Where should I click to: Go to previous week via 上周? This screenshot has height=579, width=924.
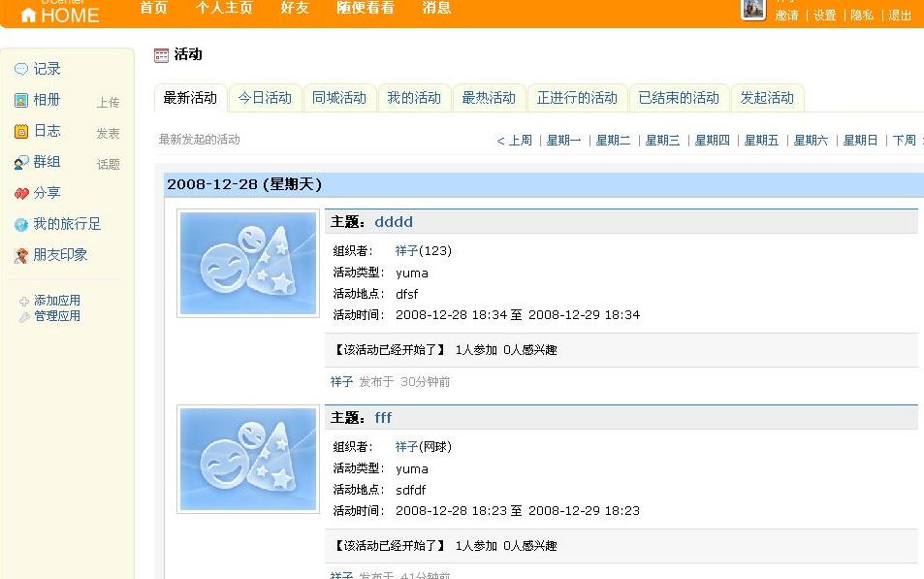tap(515, 141)
